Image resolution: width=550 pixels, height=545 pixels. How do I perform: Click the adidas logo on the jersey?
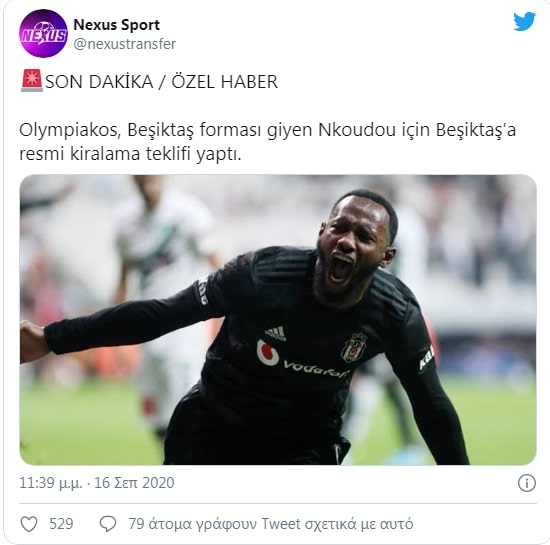coord(276,333)
